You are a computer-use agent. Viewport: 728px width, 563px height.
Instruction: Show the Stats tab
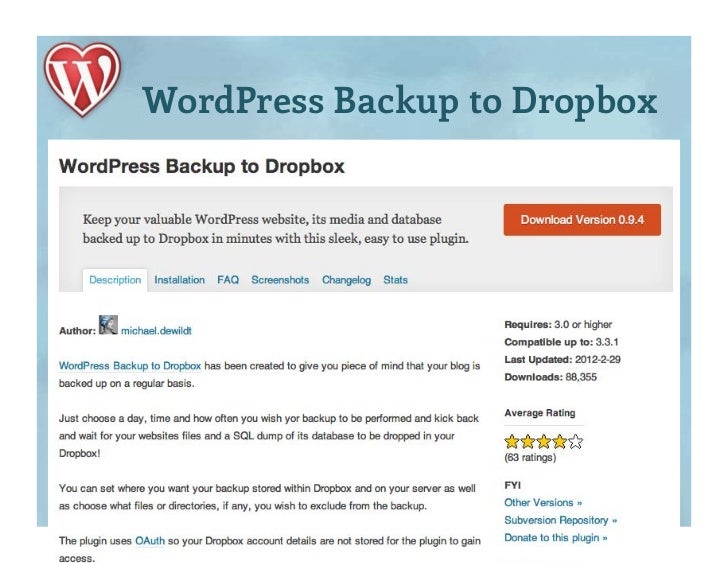396,280
